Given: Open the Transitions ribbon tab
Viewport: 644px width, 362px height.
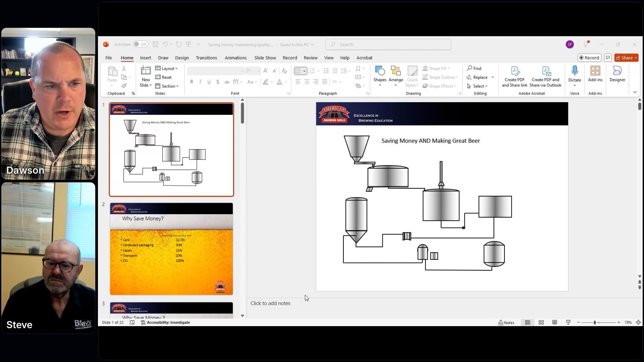Looking at the screenshot, I should pos(206,58).
